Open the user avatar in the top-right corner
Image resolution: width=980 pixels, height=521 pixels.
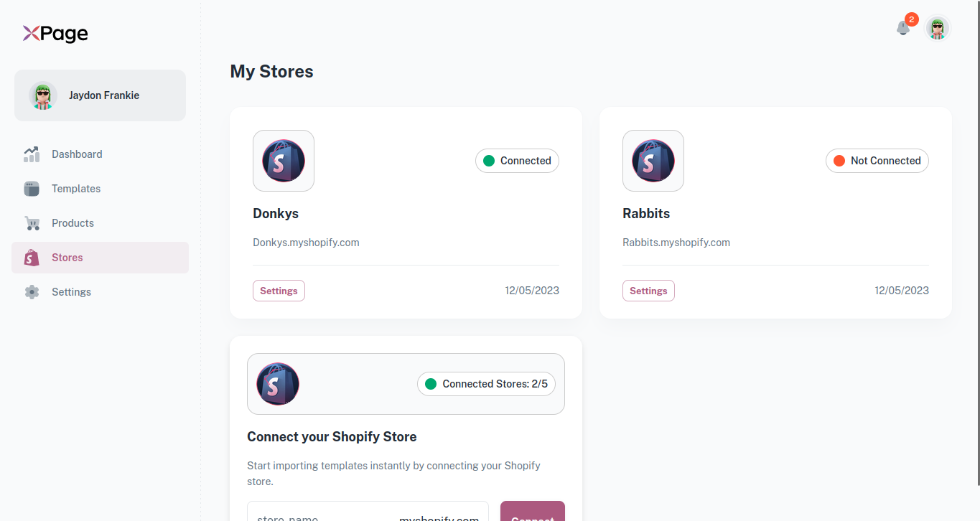pos(937,29)
